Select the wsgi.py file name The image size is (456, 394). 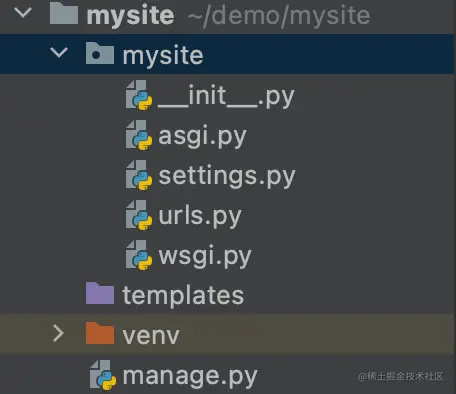pos(205,257)
